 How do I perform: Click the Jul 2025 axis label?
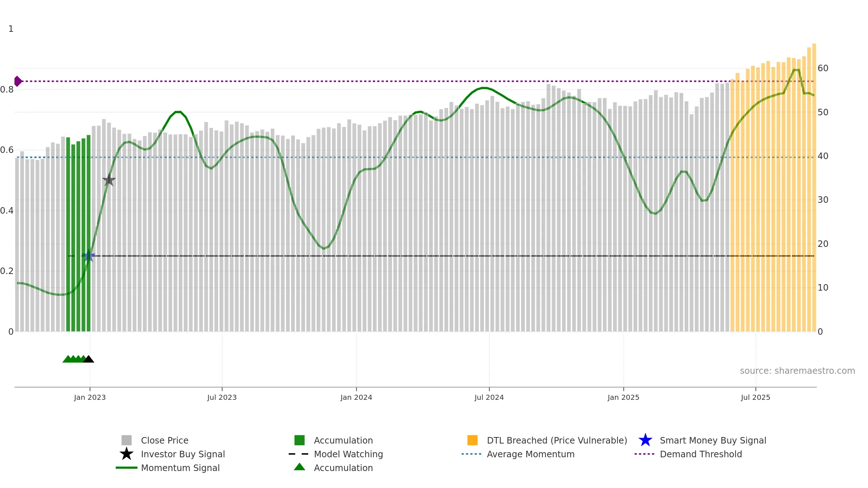[x=756, y=398]
